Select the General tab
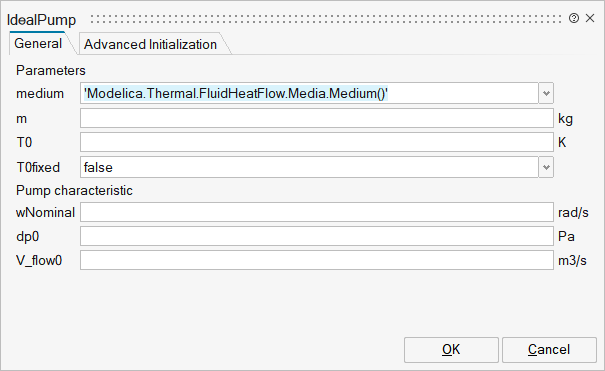The image size is (605, 371). click(x=38, y=43)
